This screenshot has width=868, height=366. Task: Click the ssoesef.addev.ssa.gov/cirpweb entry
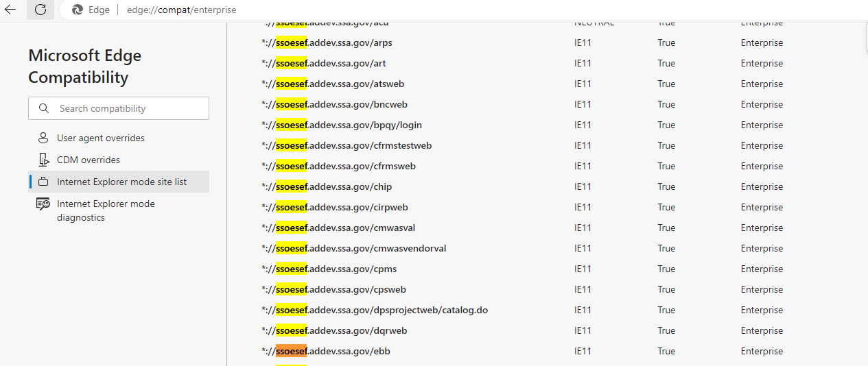(x=335, y=207)
